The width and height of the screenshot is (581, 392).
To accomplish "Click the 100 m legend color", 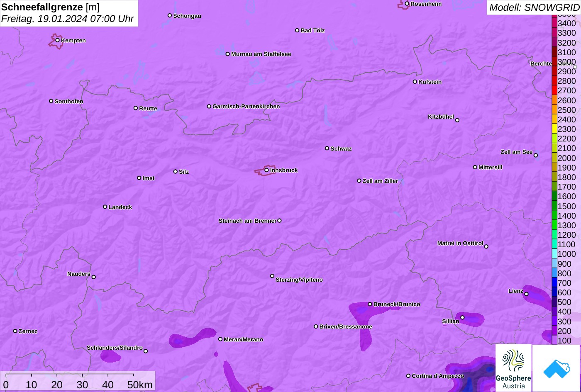I will click(x=554, y=340).
